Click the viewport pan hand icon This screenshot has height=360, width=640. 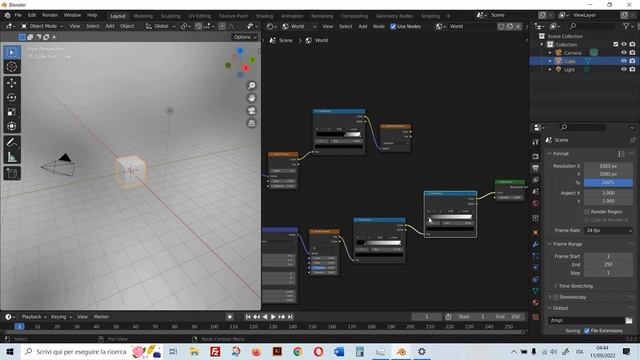251,98
